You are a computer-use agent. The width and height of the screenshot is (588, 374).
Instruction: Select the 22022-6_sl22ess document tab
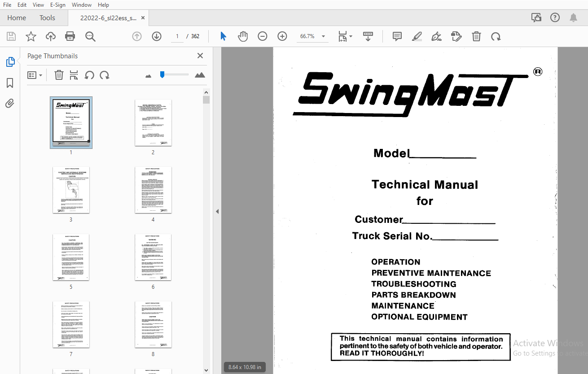[108, 18]
